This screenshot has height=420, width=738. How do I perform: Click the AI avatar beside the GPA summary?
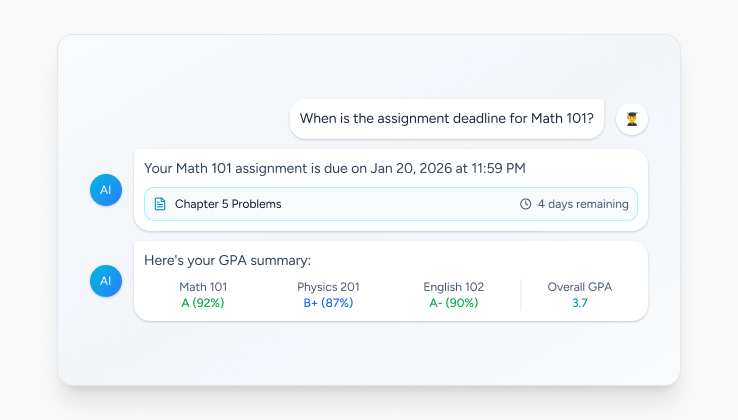105,281
